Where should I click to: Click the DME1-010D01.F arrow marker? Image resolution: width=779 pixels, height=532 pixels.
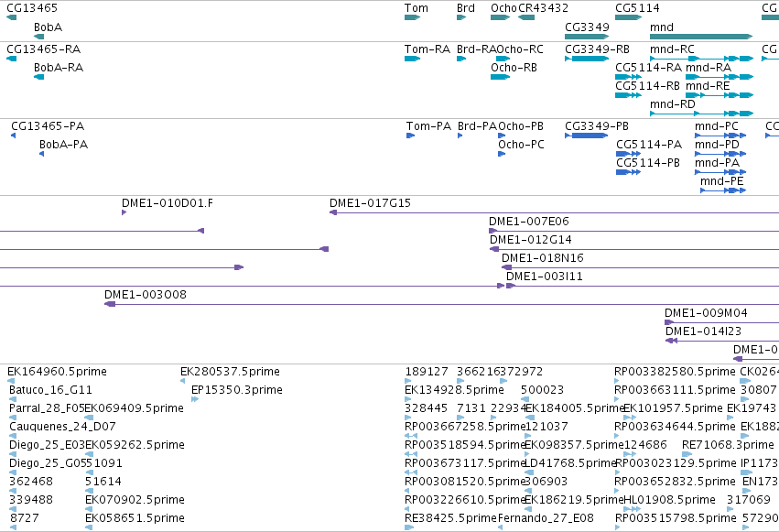[x=124, y=212]
